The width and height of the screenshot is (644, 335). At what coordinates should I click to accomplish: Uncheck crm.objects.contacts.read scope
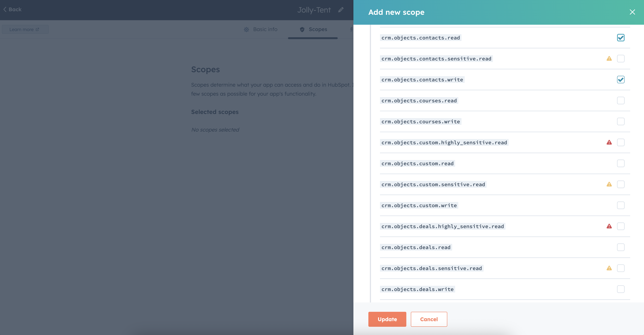620,38
